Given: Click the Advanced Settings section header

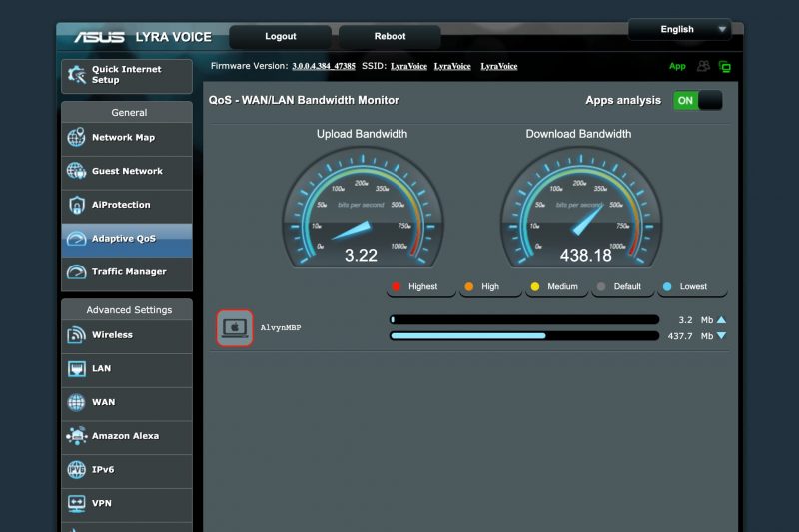Looking at the screenshot, I should [127, 309].
